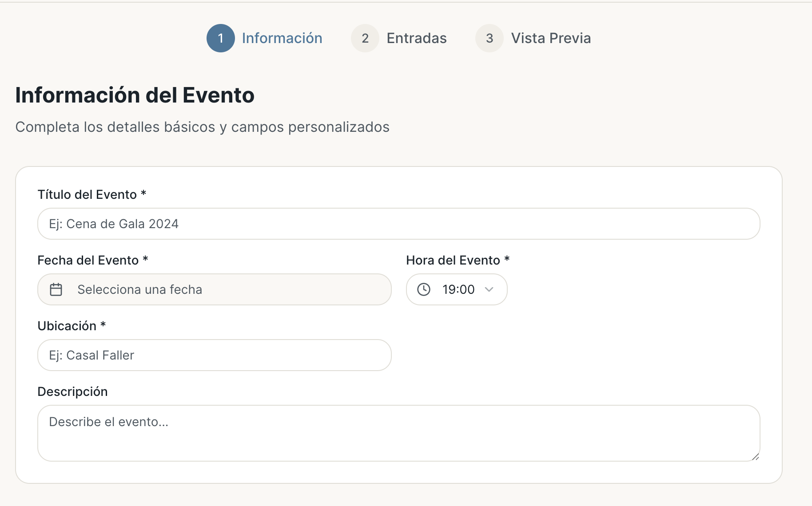Click the field showing Ej: Cena de Gala 2024
Screen dimensions: 812x506
[398, 224]
